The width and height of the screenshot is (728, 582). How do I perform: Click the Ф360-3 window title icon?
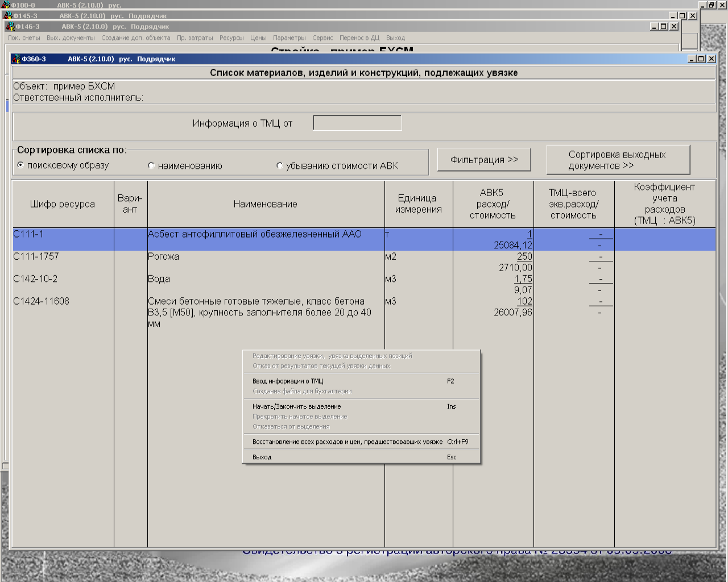16,59
